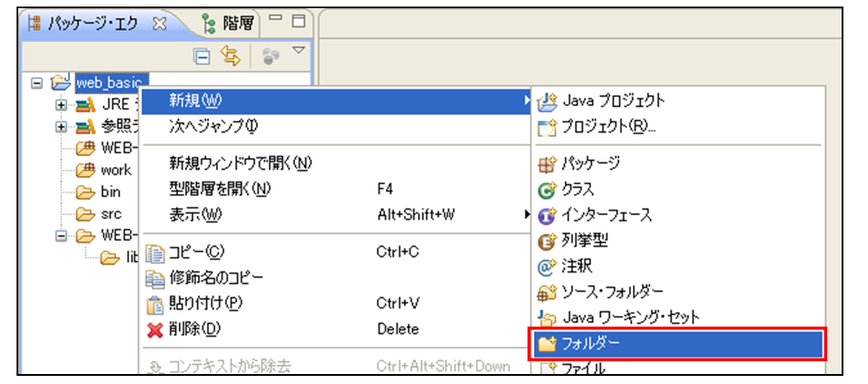This screenshot has width=868, height=384.
Task: Open the Package Explorer view menu triangle
Action: pyautogui.click(x=298, y=52)
